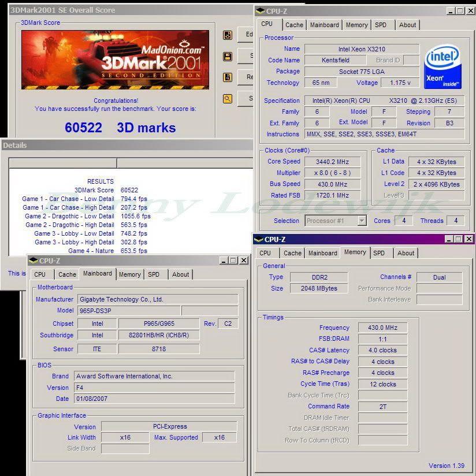Screen dimensions: 476x476
Task: Click the Channels # value 'Dual'
Action: [x=440, y=277]
